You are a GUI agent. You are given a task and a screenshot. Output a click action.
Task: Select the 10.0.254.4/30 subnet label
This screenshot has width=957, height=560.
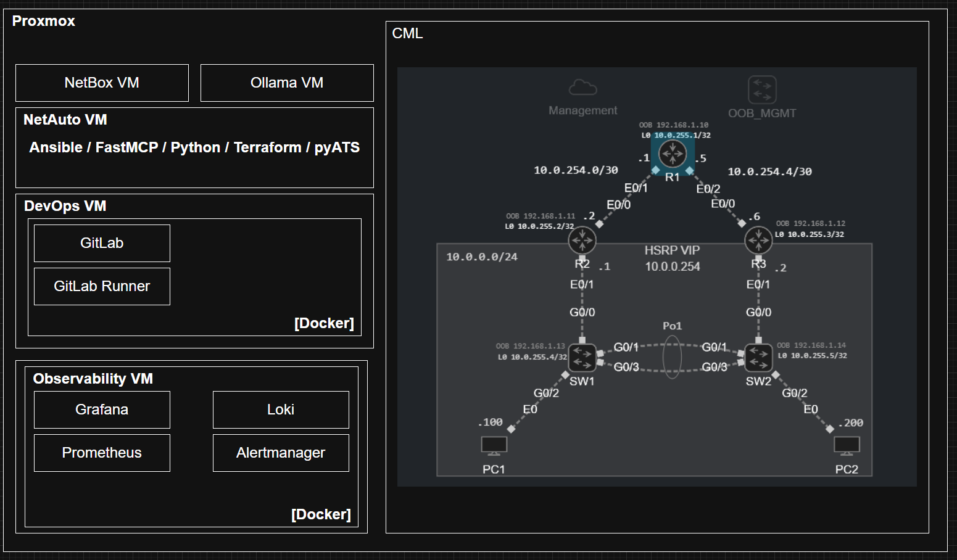coord(769,171)
